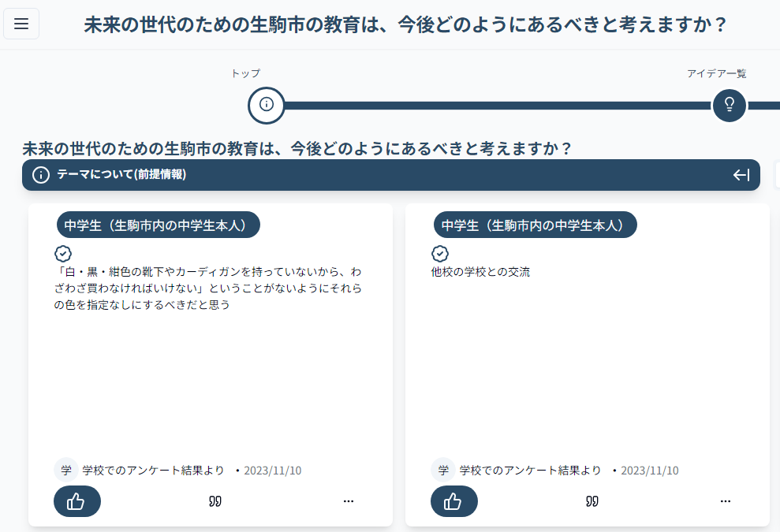Viewport: 780px width, 532px height.
Task: Click the トップ step label
Action: 246,73
